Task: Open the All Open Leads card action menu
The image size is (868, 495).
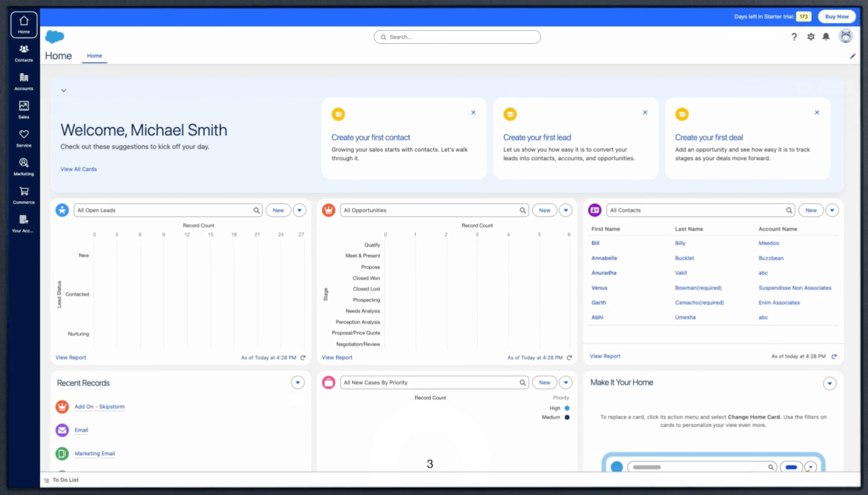Action: click(x=300, y=210)
